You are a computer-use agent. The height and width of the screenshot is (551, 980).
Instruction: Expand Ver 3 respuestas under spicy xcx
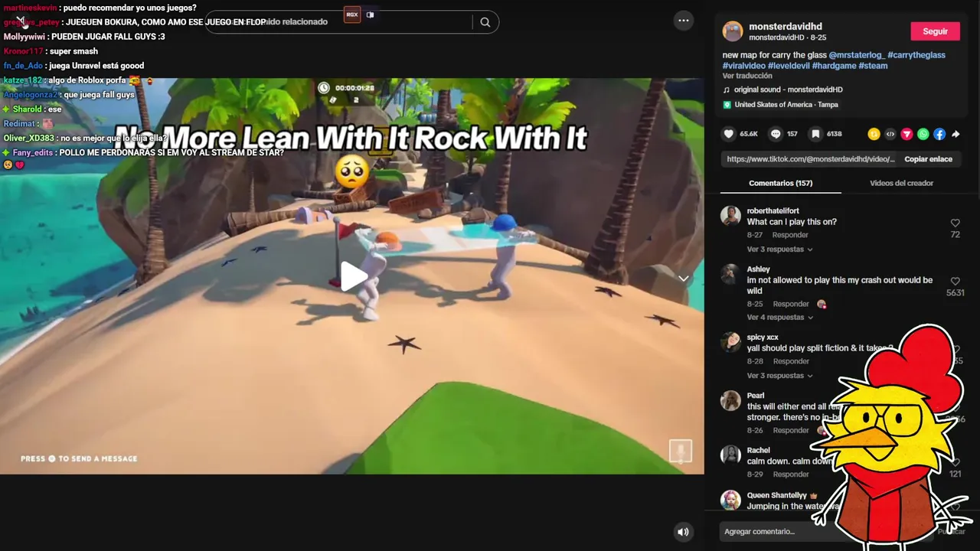pyautogui.click(x=779, y=376)
